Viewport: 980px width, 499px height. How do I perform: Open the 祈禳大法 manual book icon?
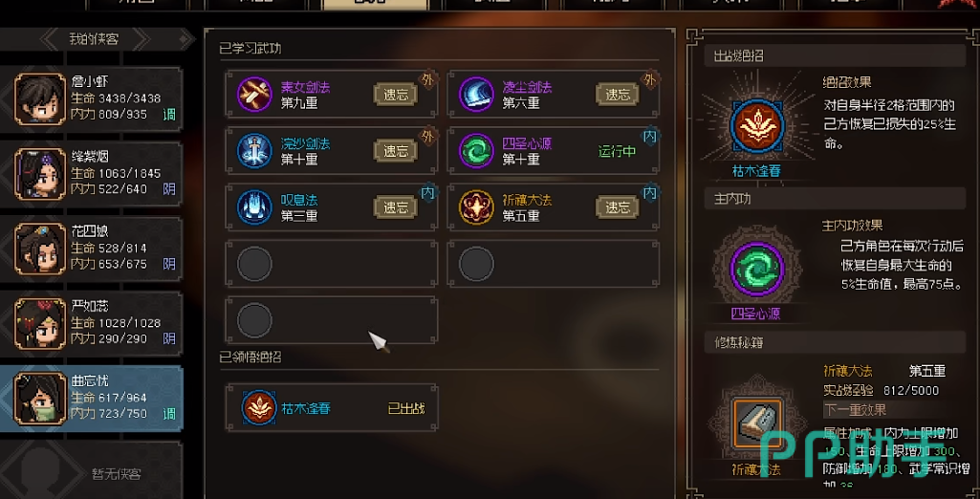pyautogui.click(x=757, y=423)
